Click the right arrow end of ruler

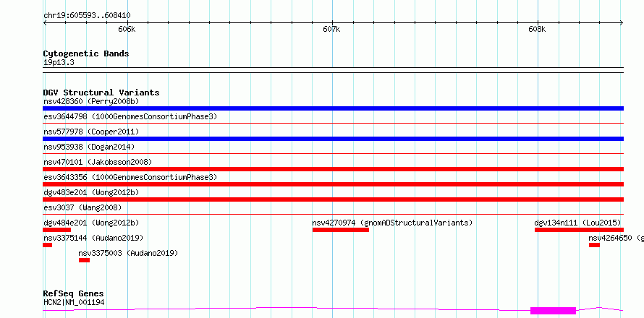pyautogui.click(x=622, y=22)
